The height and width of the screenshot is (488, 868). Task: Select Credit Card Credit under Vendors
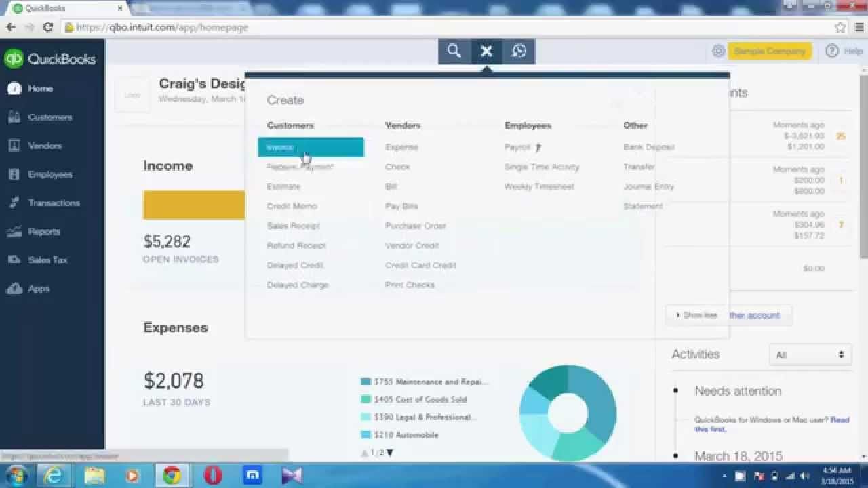click(420, 265)
